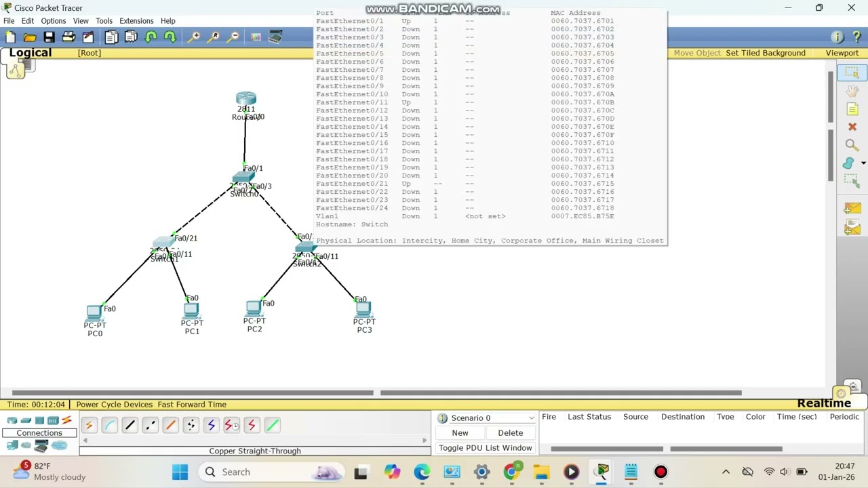Click the Windows Start button

(180, 472)
